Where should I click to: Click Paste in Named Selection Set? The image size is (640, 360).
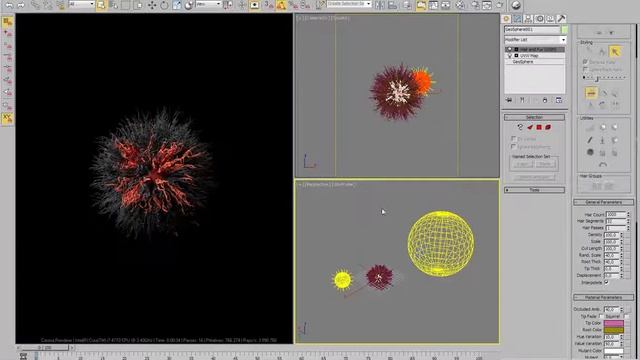[545, 164]
